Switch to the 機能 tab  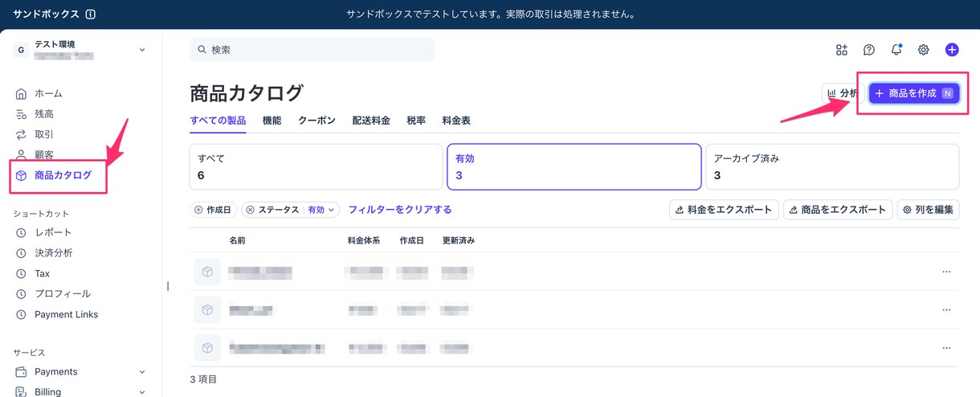coord(272,121)
